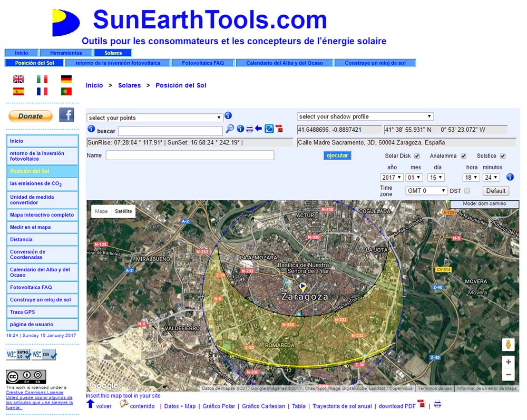Click the coordinates field 41.6488696, -0.8897421
This screenshot has width=527, height=420.
[x=340, y=130]
